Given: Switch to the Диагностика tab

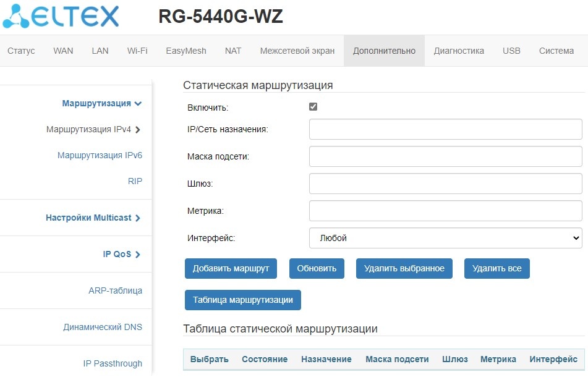Looking at the screenshot, I should coord(459,51).
